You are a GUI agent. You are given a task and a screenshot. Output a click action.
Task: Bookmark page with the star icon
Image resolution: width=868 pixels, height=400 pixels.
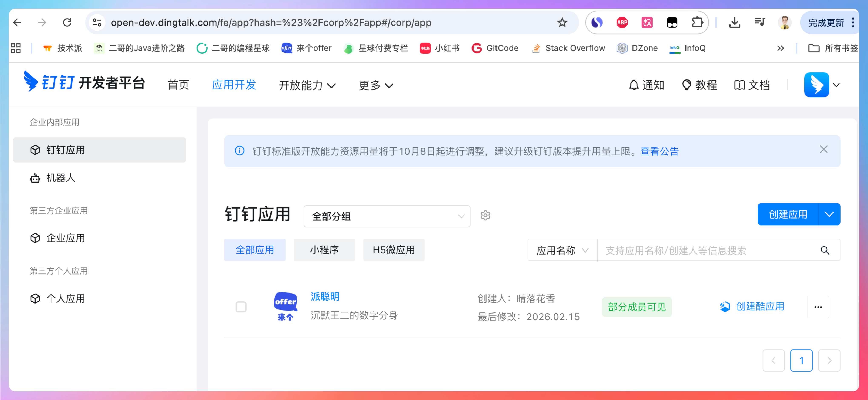(x=562, y=23)
